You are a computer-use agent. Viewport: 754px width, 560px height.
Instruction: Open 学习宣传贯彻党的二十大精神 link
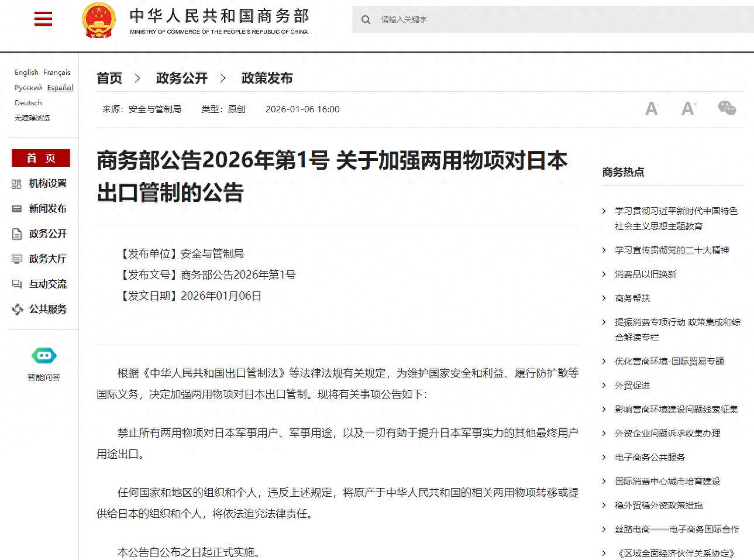click(x=672, y=250)
